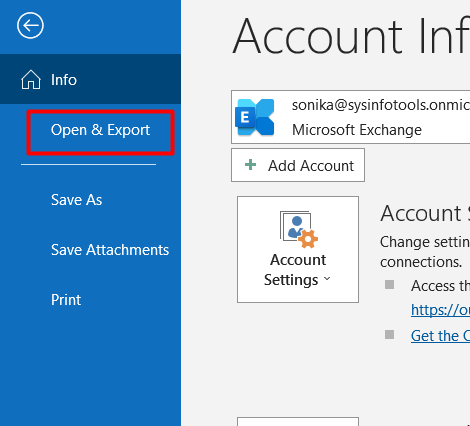
Task: Go back using the circled arrow
Action: click(30, 26)
